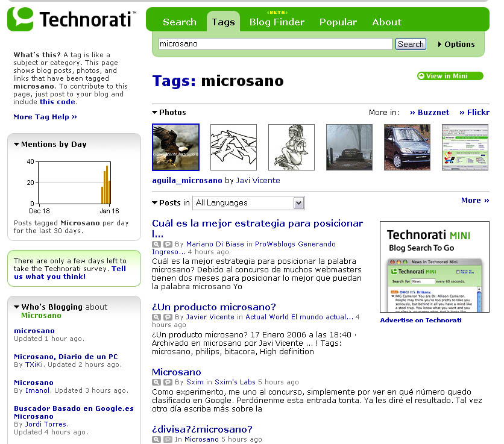Open the 'Microsano' post title in main column
Image resolution: width=504 pixels, height=444 pixels.
click(177, 372)
